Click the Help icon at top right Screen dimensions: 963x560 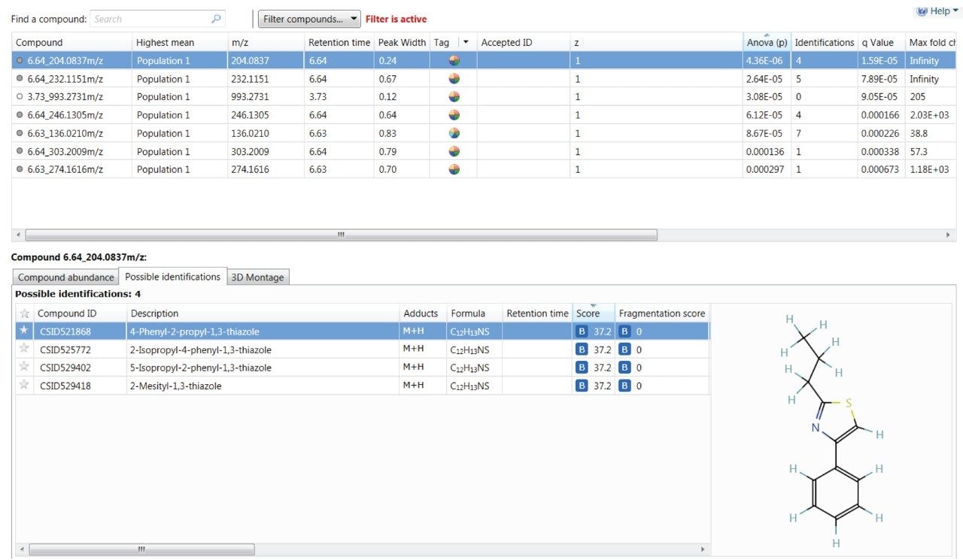922,11
